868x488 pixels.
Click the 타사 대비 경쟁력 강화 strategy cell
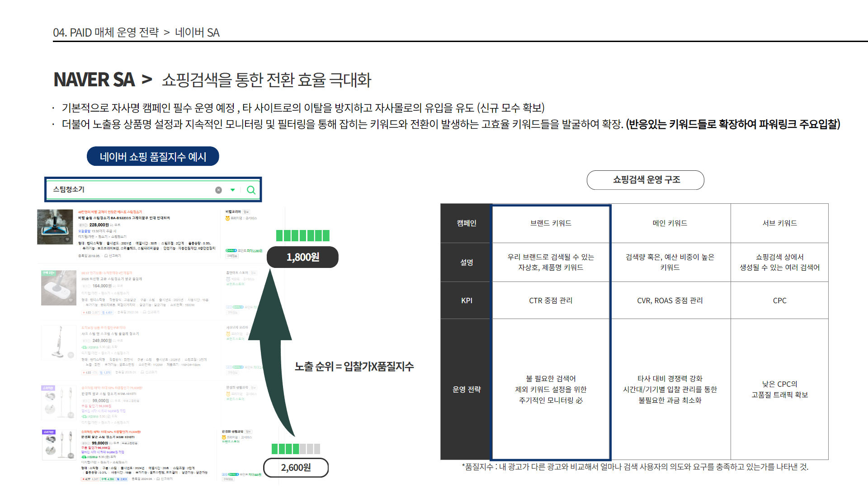(x=670, y=389)
